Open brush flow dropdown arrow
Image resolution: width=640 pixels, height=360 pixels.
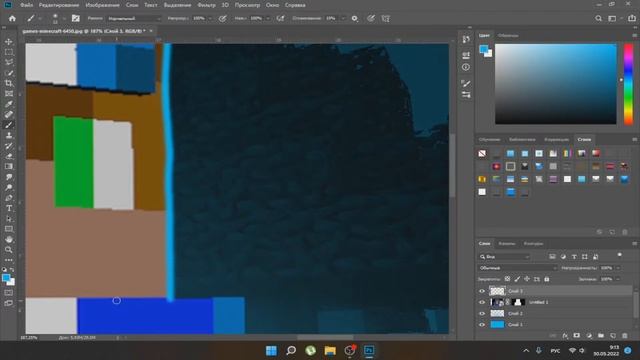click(x=268, y=18)
